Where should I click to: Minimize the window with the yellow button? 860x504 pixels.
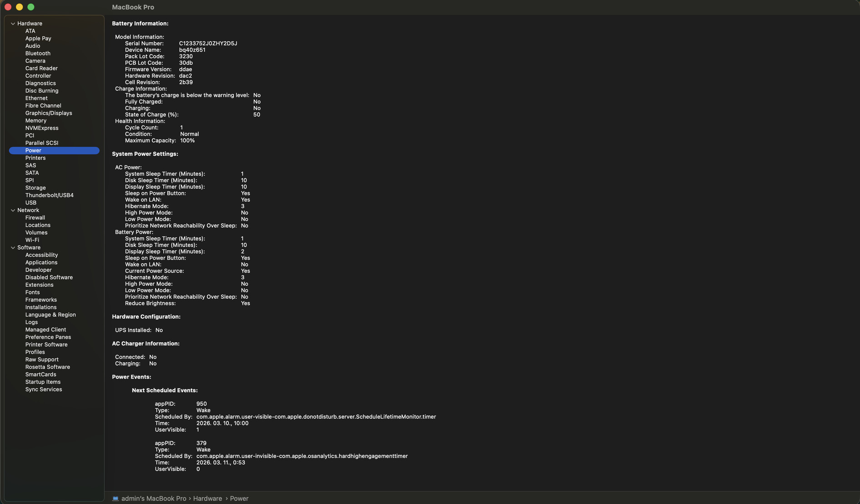coord(19,7)
